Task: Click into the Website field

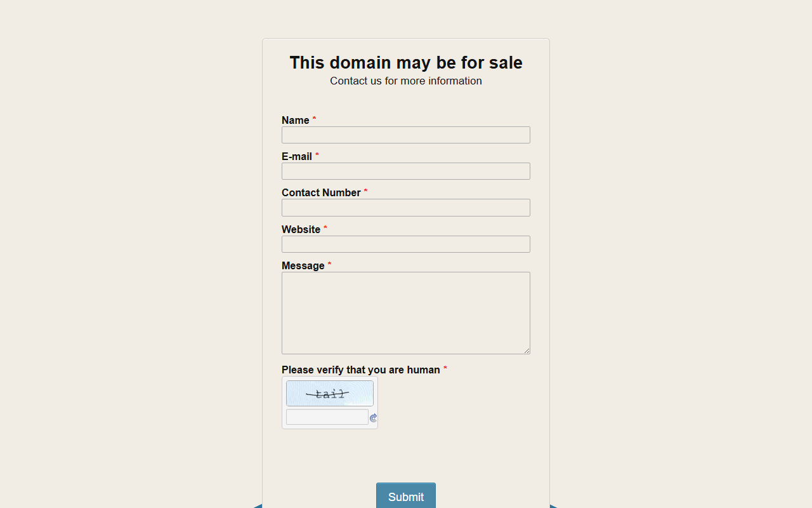Action: [x=406, y=244]
